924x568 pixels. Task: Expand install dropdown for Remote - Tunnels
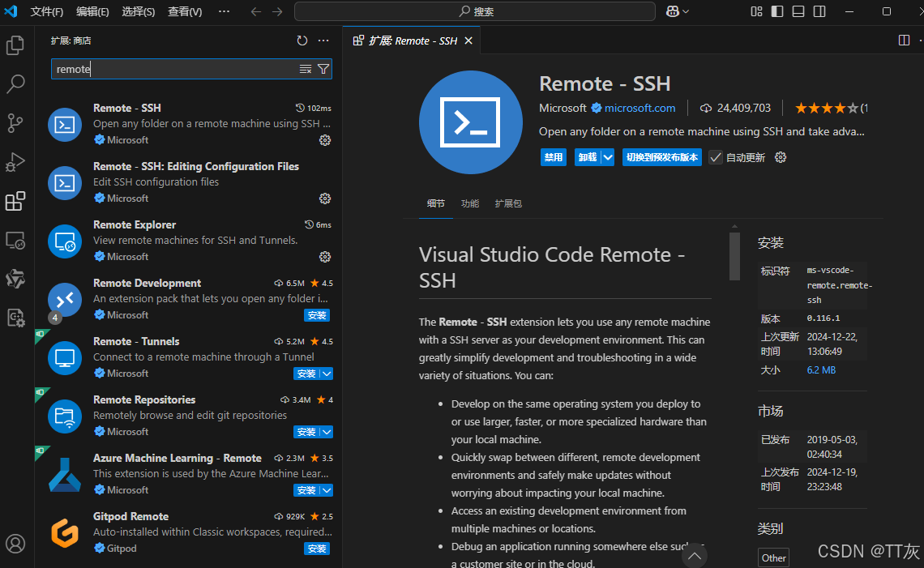(327, 374)
